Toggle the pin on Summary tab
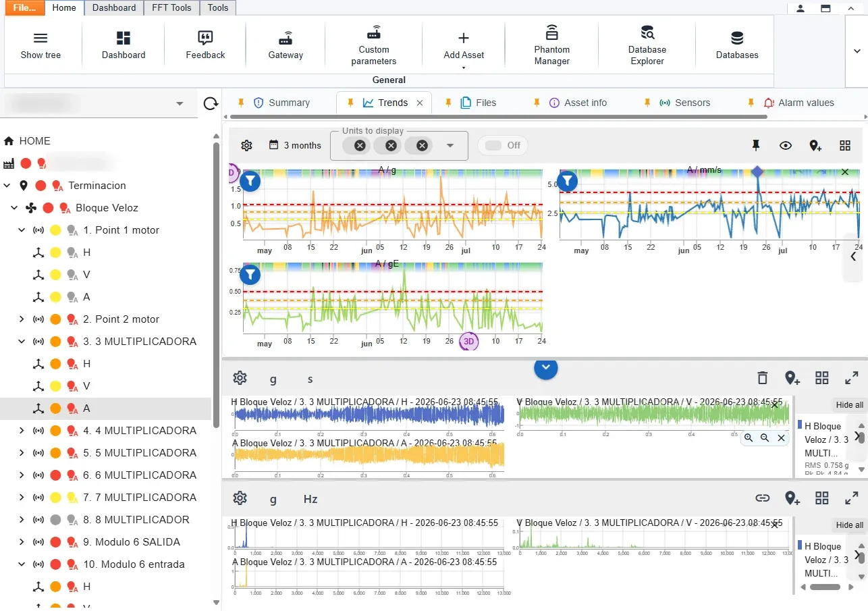The width and height of the screenshot is (868, 611). tap(241, 103)
